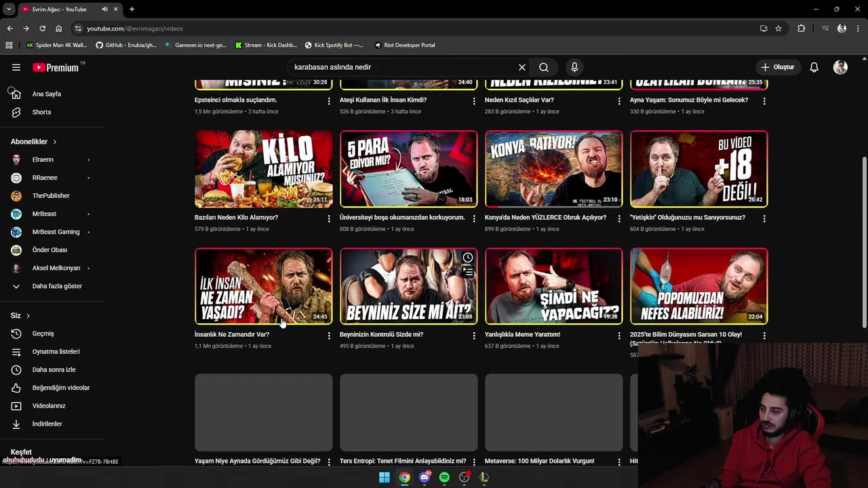Click the search magnifier button
The height and width of the screenshot is (488, 868).
click(544, 67)
